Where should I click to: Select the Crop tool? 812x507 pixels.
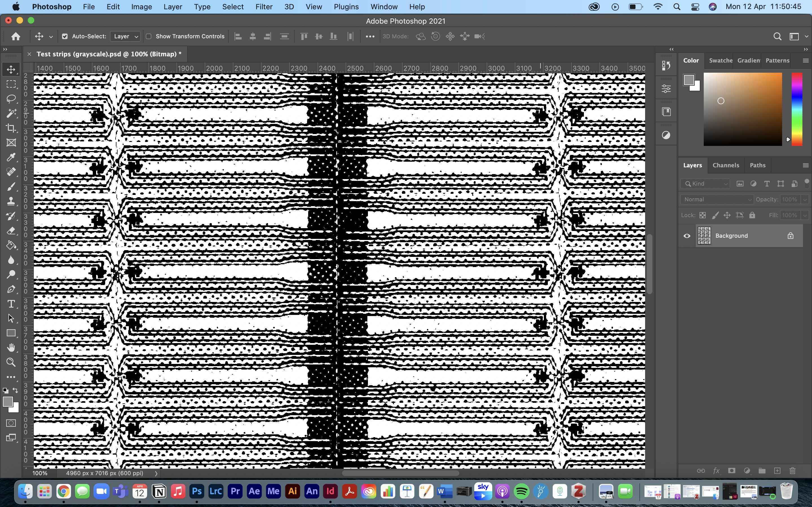point(11,128)
